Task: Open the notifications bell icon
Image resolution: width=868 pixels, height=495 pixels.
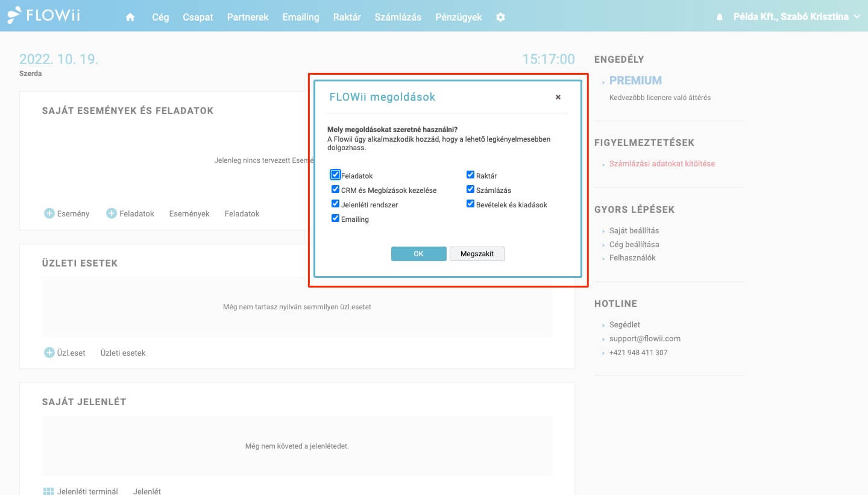Action: click(x=719, y=17)
